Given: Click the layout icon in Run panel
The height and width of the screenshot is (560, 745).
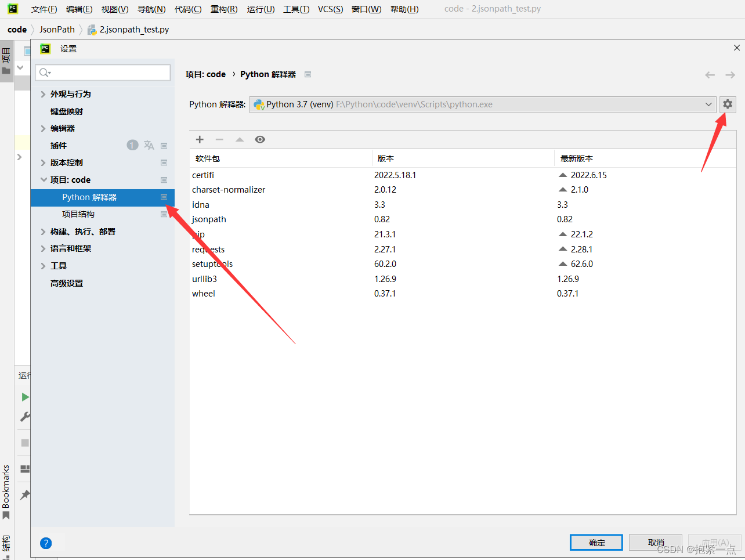Looking at the screenshot, I should coord(25,469).
